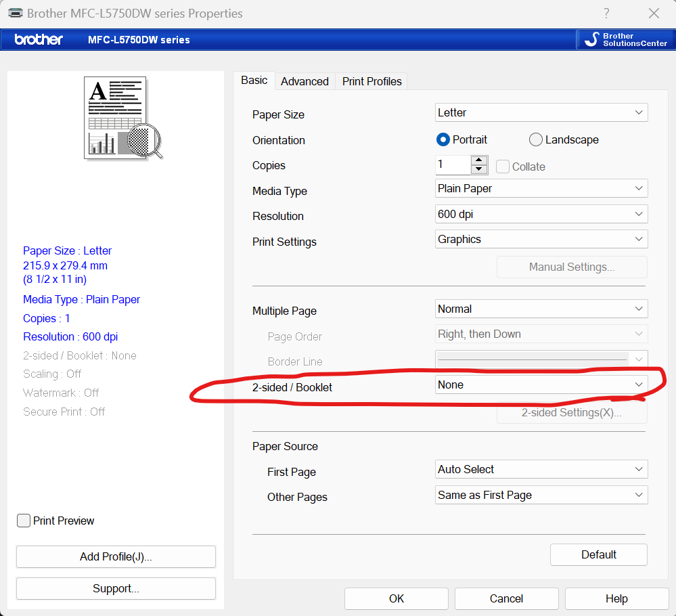Open First Page paper source dropdown

(x=541, y=469)
